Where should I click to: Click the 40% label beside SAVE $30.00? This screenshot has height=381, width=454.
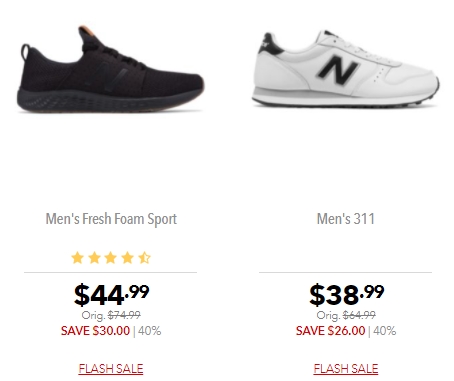(149, 331)
